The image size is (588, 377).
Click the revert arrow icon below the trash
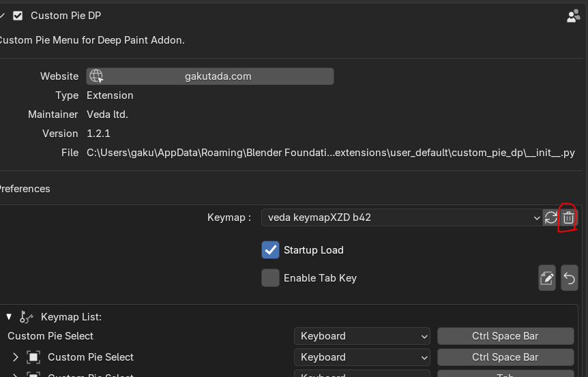pos(569,278)
